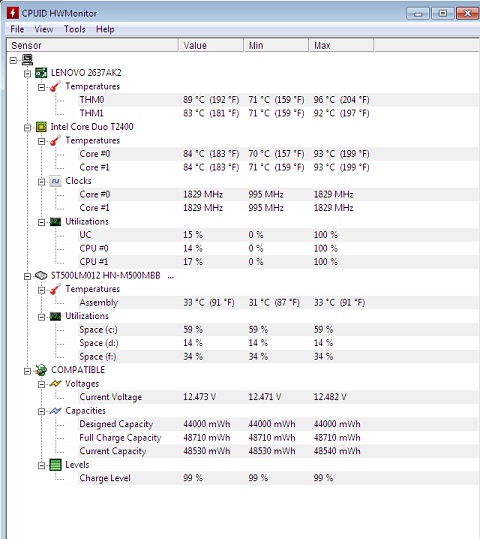Image resolution: width=480 pixels, height=539 pixels.
Task: Click the LENOVO 2637AK2 motherboard icon
Action: point(41,73)
